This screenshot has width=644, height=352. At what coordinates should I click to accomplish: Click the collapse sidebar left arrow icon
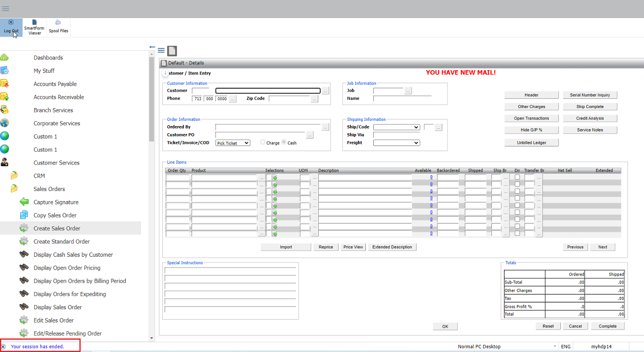(152, 47)
